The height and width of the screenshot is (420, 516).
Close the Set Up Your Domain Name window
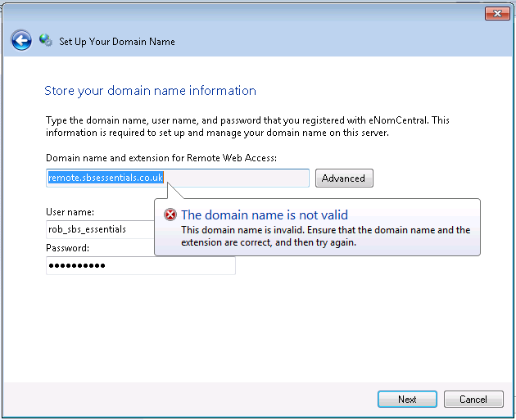496,13
